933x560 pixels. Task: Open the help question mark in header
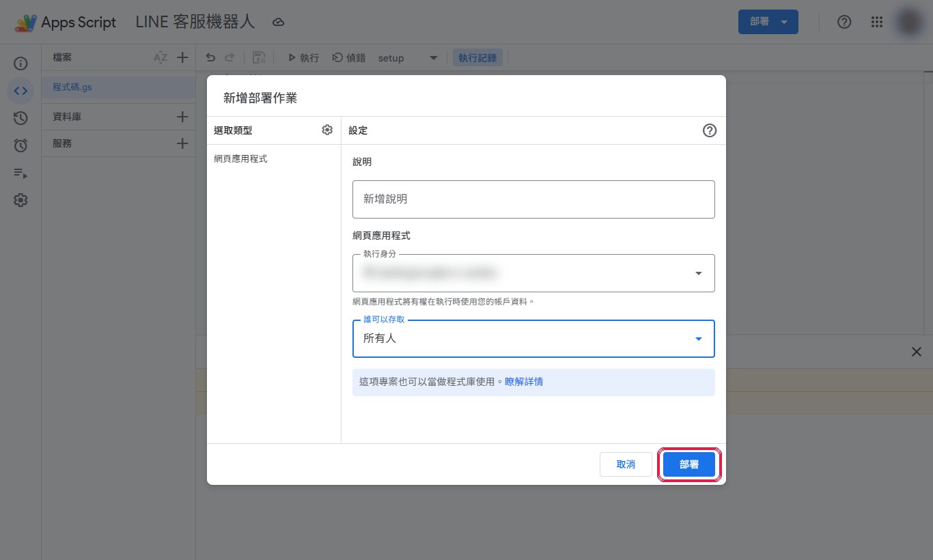844,22
